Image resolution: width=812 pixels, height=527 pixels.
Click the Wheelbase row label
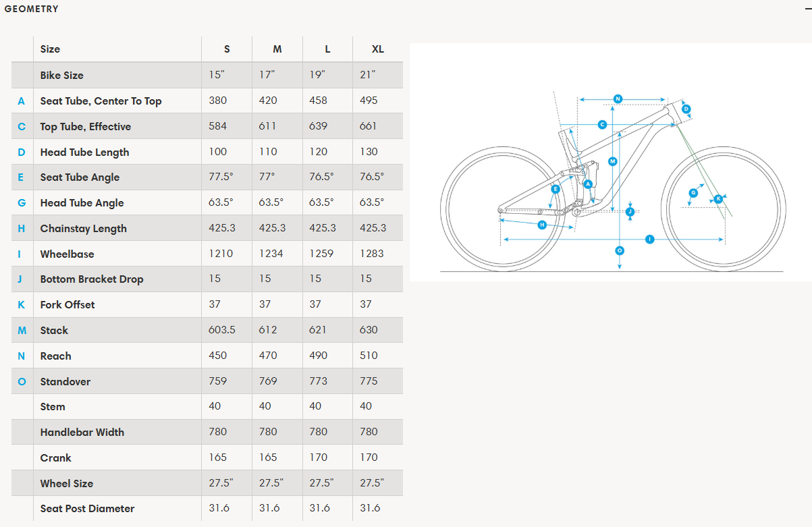pos(67,254)
